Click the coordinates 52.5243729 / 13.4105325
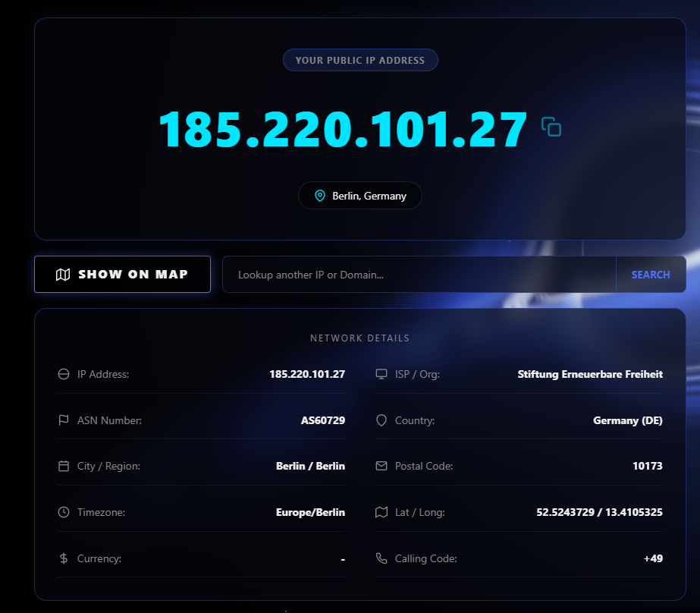This screenshot has width=700, height=613. 599,512
